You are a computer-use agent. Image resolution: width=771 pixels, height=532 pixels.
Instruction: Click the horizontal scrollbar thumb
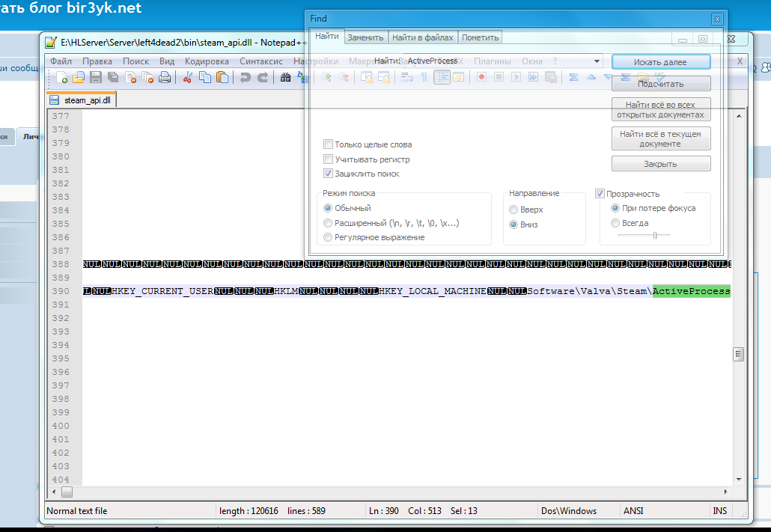click(67, 492)
